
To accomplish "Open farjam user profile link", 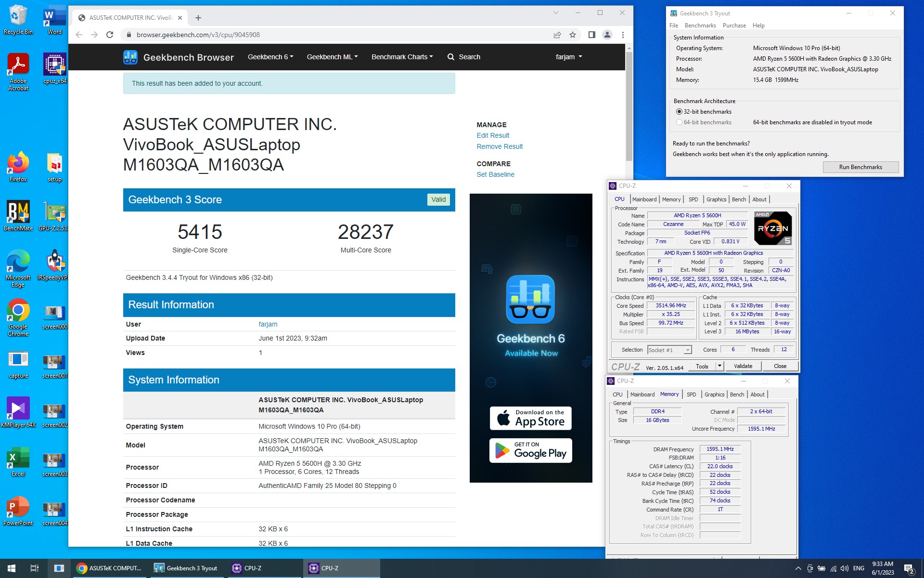I will (x=268, y=324).
